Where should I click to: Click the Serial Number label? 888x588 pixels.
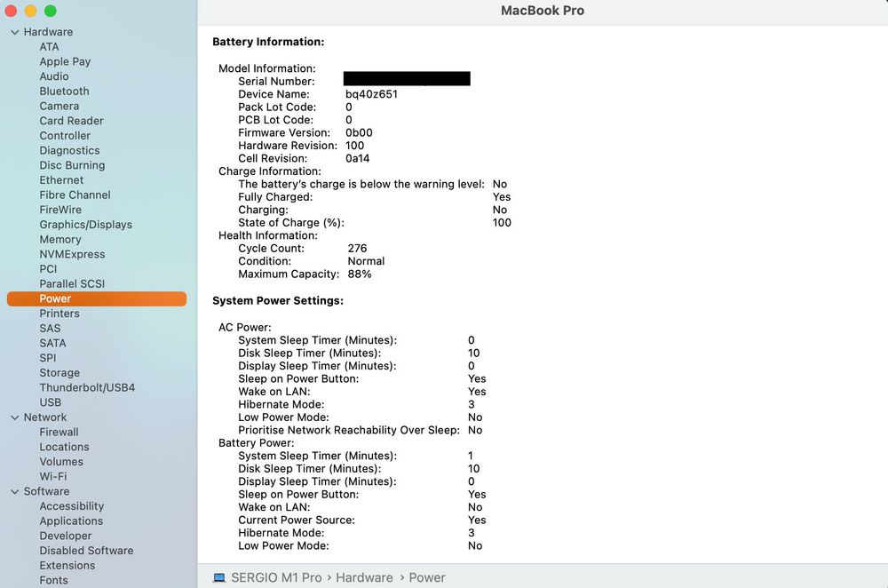click(x=276, y=82)
